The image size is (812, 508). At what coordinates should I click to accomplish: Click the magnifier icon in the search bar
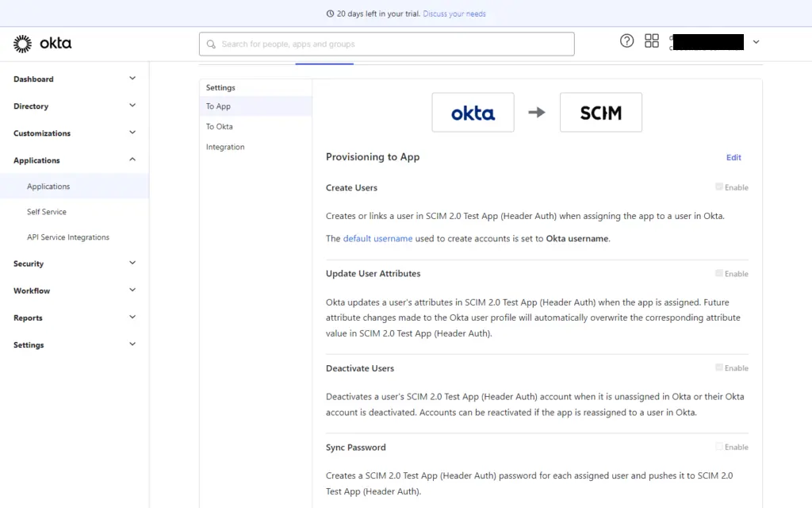(210, 44)
